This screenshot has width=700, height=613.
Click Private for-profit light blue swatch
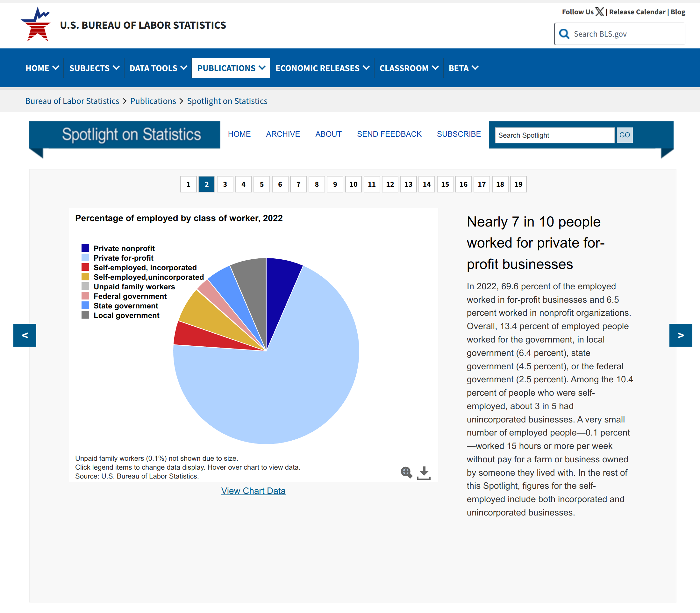point(85,257)
